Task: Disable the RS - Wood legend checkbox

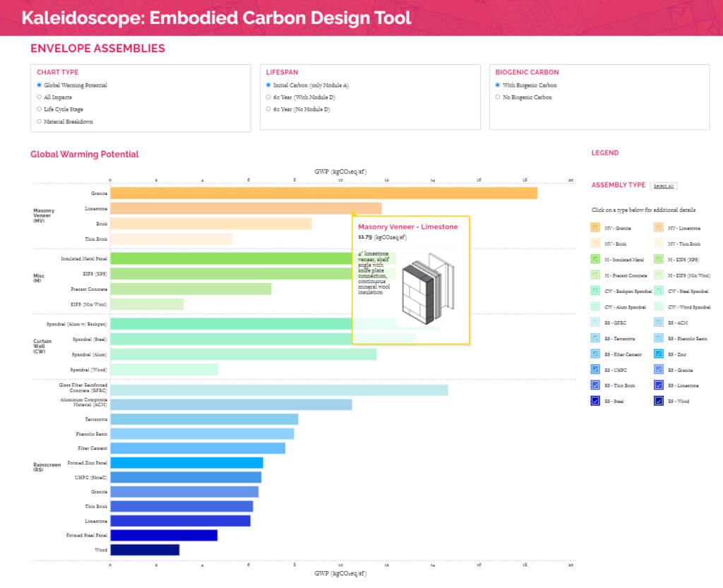Action: click(x=658, y=401)
